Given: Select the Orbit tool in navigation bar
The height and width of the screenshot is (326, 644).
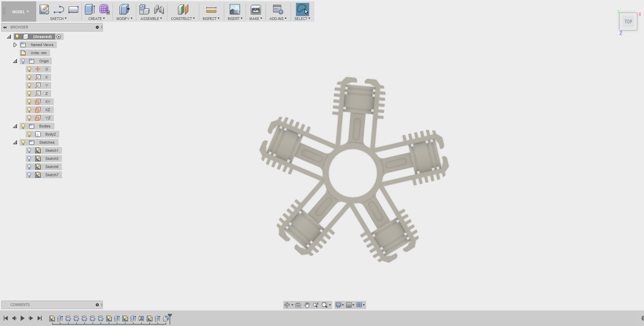Looking at the screenshot, I should pos(287,305).
